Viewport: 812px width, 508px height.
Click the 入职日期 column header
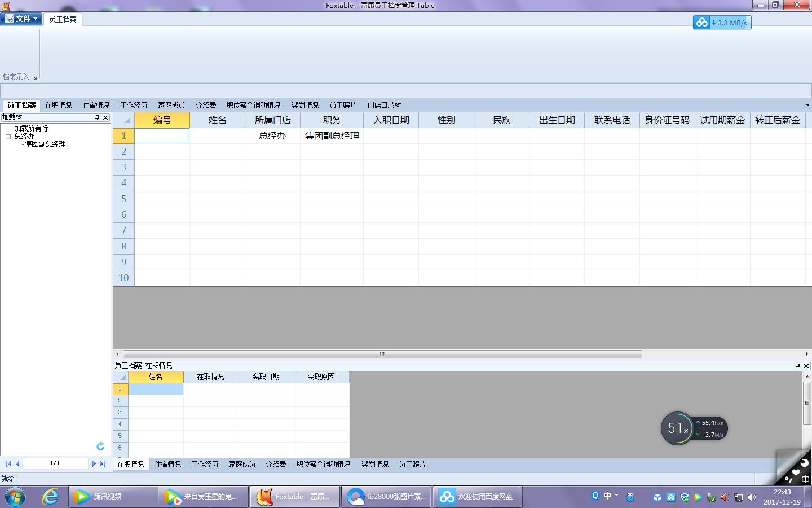pyautogui.click(x=391, y=120)
